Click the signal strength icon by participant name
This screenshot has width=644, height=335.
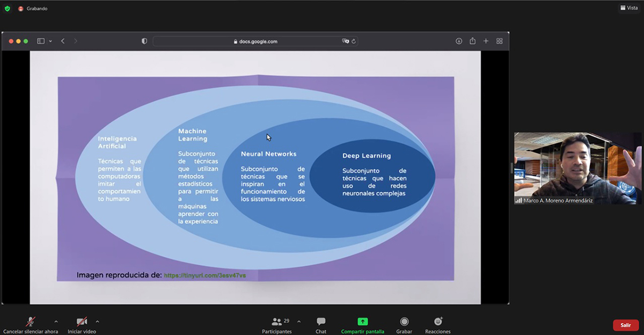tap(518, 200)
